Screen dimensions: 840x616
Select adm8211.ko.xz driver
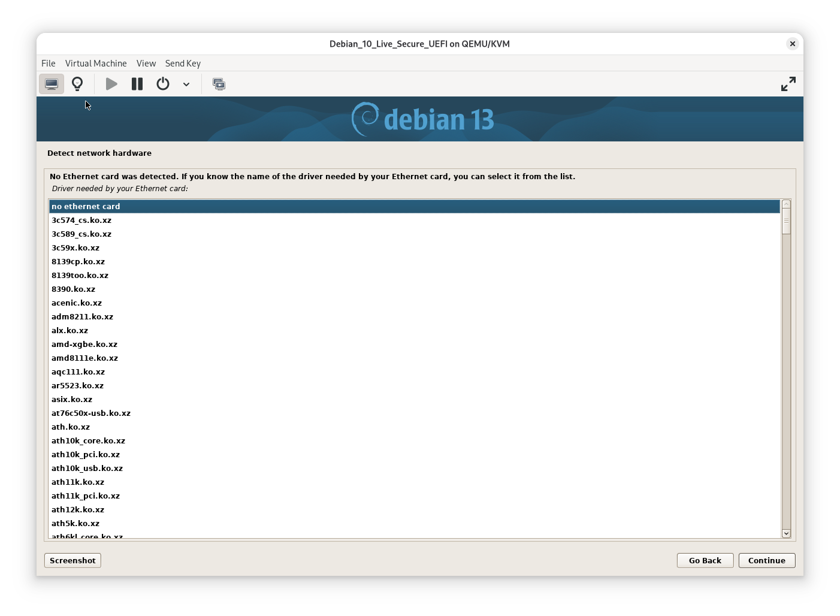point(414,316)
